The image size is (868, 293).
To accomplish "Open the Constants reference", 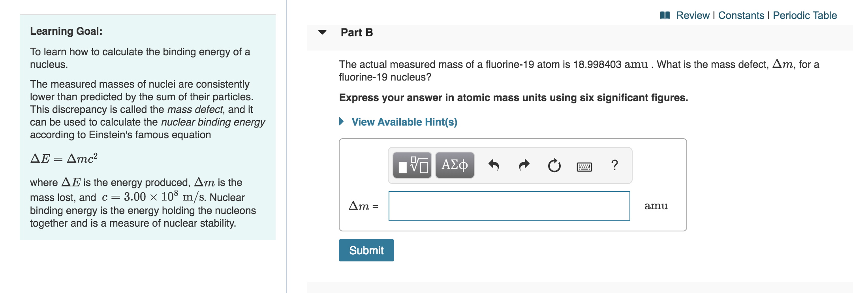I will click(x=742, y=15).
